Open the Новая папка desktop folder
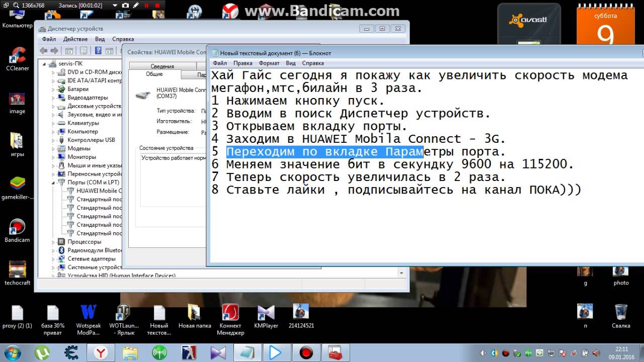The height and width of the screenshot is (362, 644). [194, 317]
